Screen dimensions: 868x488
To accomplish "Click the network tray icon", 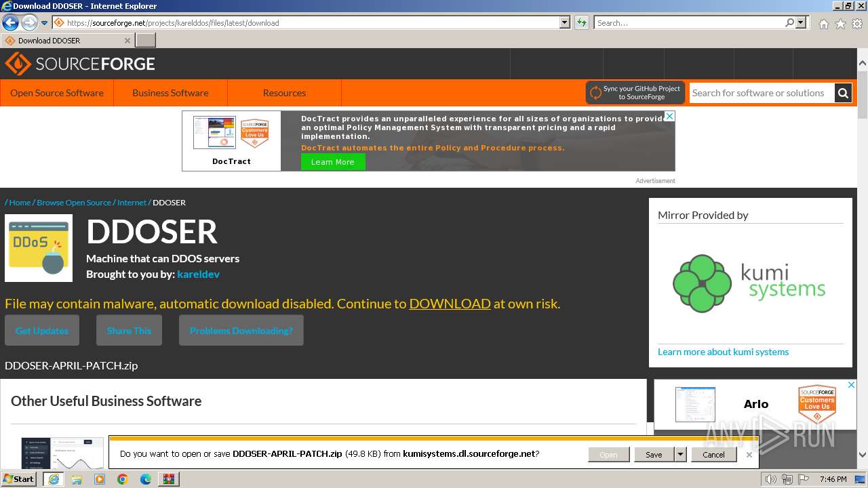I will pos(787,479).
